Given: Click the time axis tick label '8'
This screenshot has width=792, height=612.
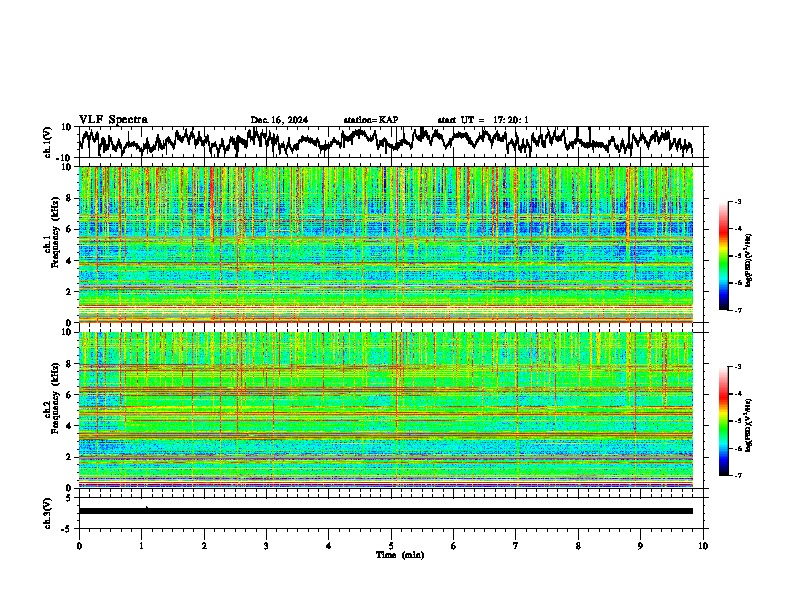Looking at the screenshot, I should [x=578, y=546].
